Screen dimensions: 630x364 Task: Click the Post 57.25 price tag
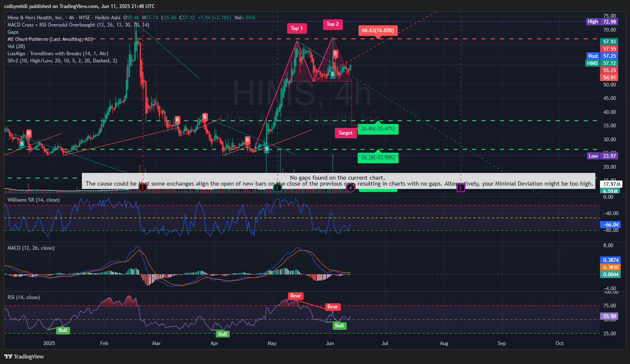(x=603, y=56)
